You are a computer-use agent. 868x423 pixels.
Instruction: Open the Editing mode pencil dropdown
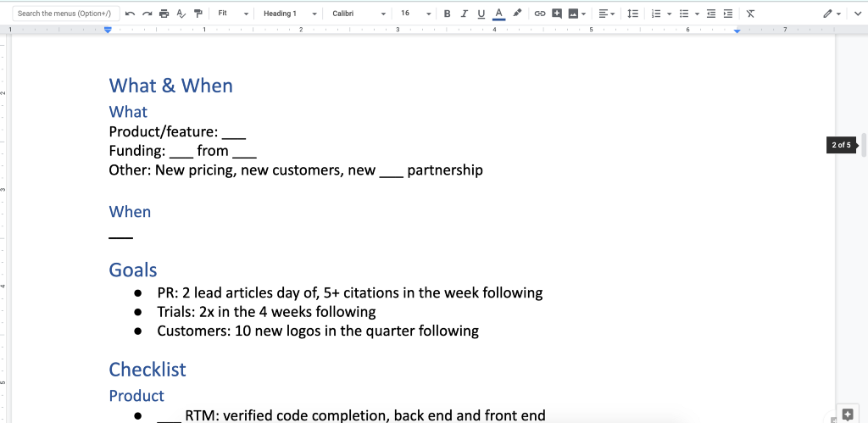(x=832, y=14)
